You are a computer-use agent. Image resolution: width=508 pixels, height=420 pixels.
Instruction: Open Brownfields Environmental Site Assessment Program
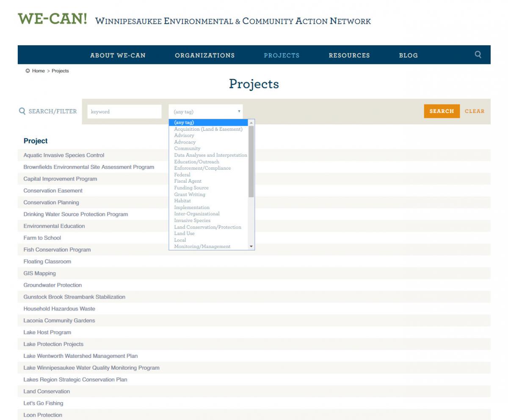pos(89,167)
